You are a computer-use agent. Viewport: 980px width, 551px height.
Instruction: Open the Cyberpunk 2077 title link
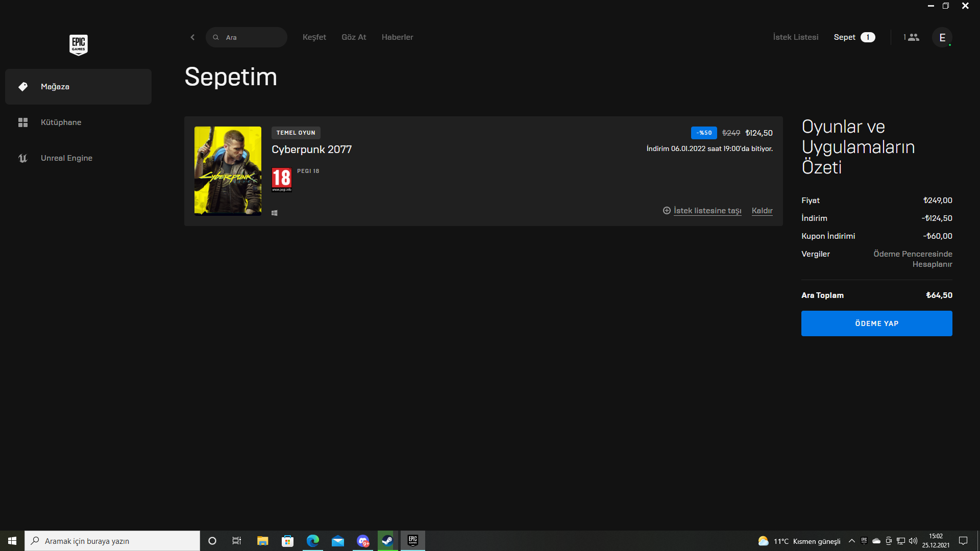311,149
